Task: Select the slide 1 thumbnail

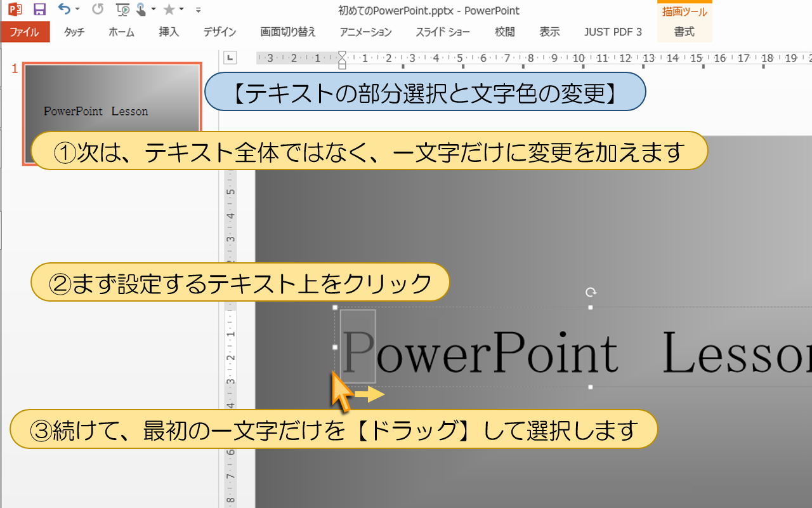Action: coord(112,114)
